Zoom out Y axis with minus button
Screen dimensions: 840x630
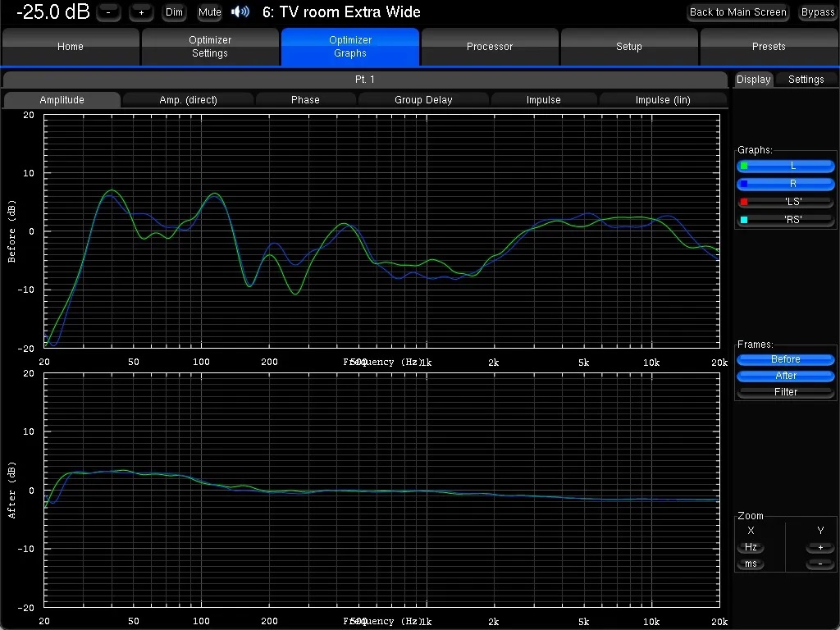(819, 564)
